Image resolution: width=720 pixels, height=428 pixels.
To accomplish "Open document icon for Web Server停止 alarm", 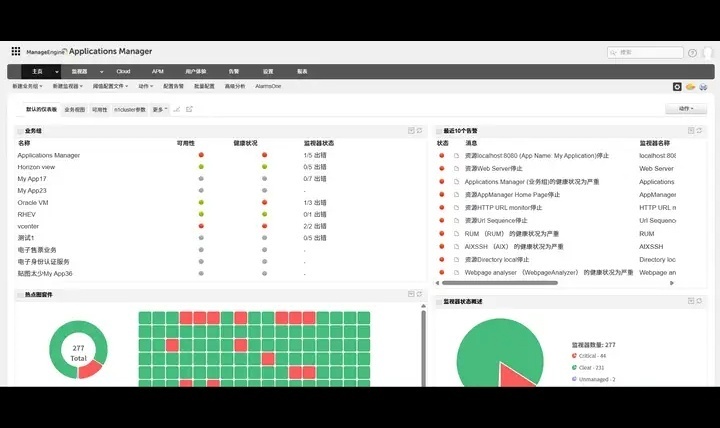I will tap(456, 169).
